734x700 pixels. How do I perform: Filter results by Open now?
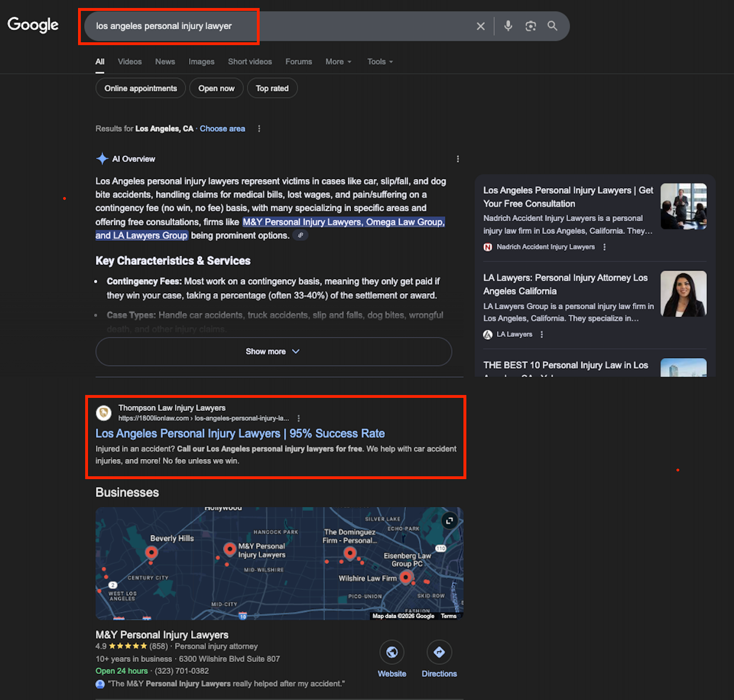pos(217,88)
